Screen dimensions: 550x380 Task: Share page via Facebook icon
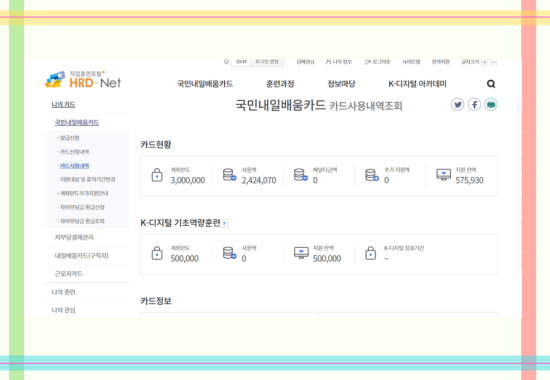(474, 105)
